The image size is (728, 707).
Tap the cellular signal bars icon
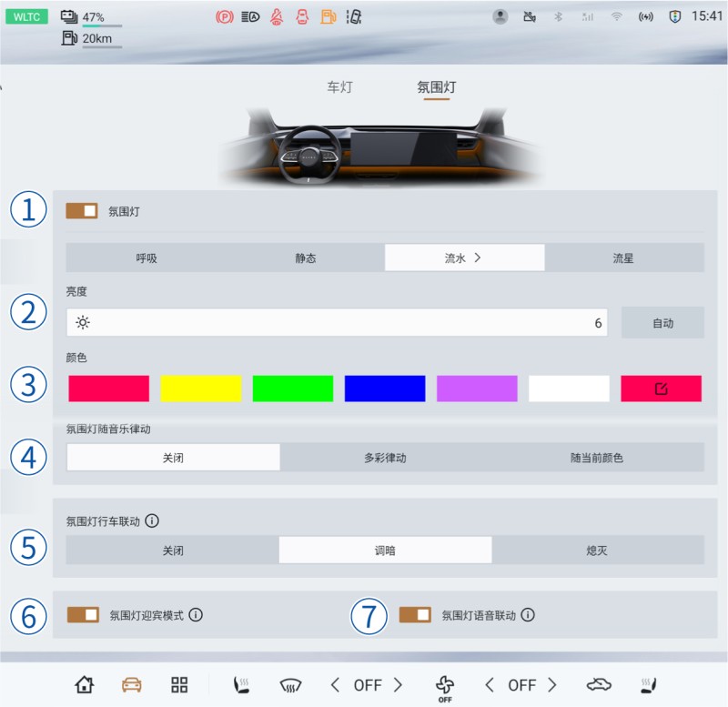coord(587,17)
